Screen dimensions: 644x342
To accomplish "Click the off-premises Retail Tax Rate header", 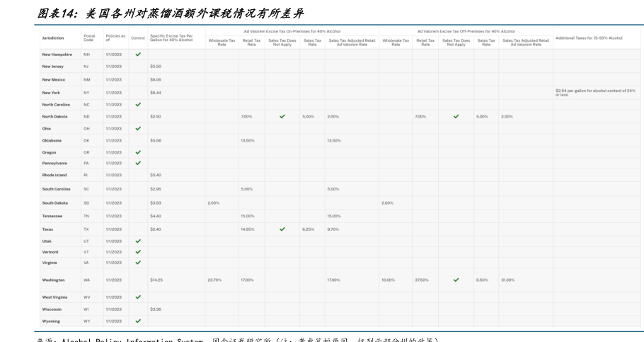I will [x=425, y=42].
